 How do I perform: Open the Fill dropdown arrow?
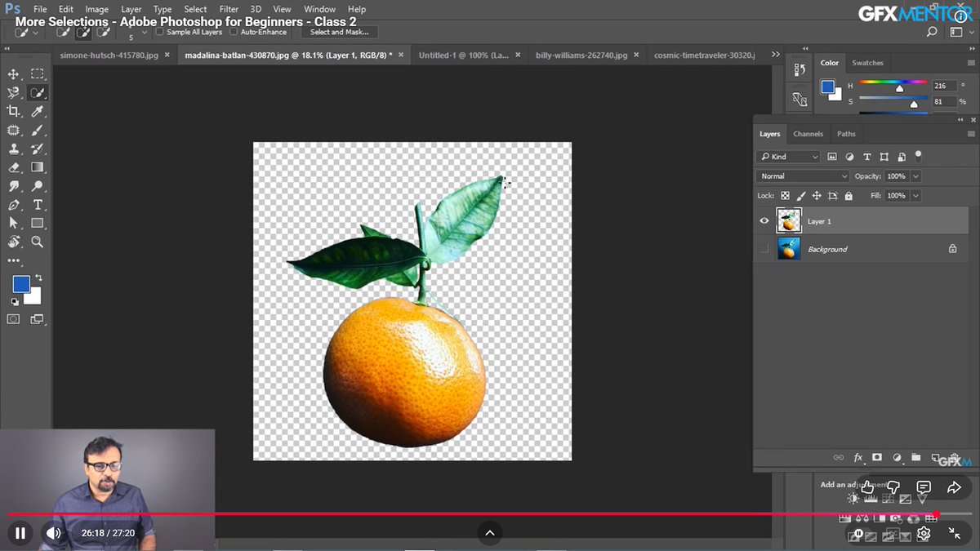pyautogui.click(x=915, y=196)
